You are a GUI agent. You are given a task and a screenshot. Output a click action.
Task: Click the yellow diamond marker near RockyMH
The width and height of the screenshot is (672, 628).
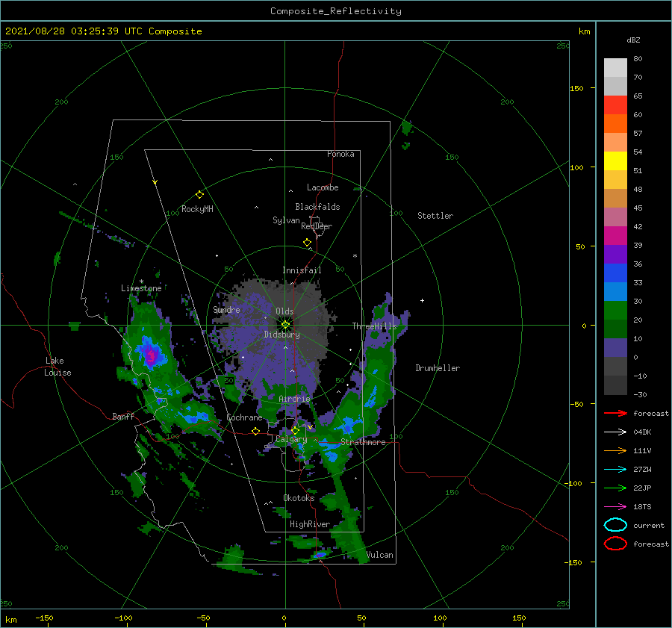[x=199, y=195]
